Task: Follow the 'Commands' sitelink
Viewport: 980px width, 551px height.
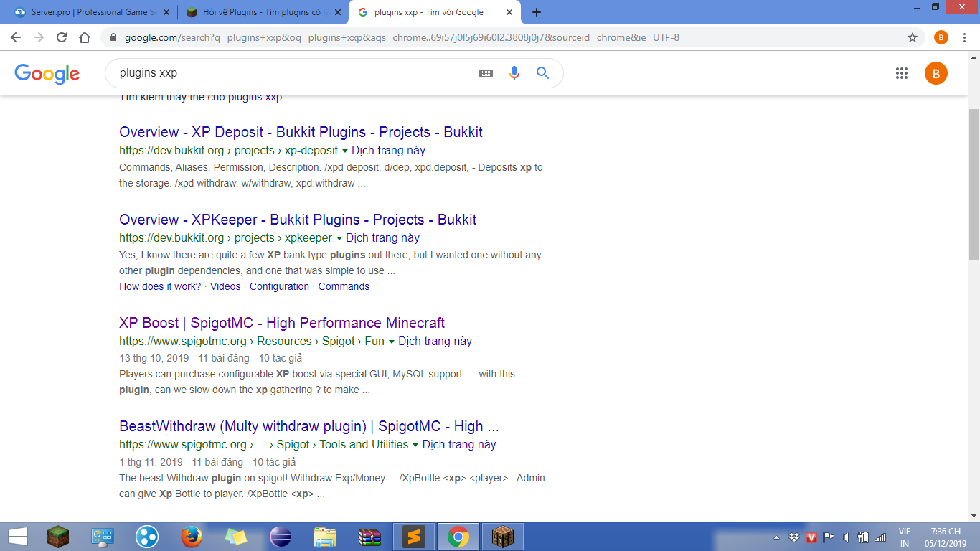Action: click(x=344, y=286)
